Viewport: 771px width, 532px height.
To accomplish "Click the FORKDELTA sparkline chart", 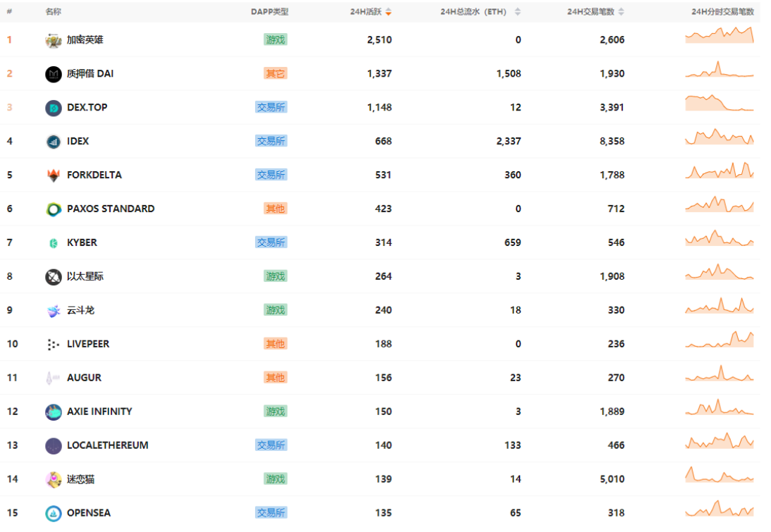I will coord(720,170).
